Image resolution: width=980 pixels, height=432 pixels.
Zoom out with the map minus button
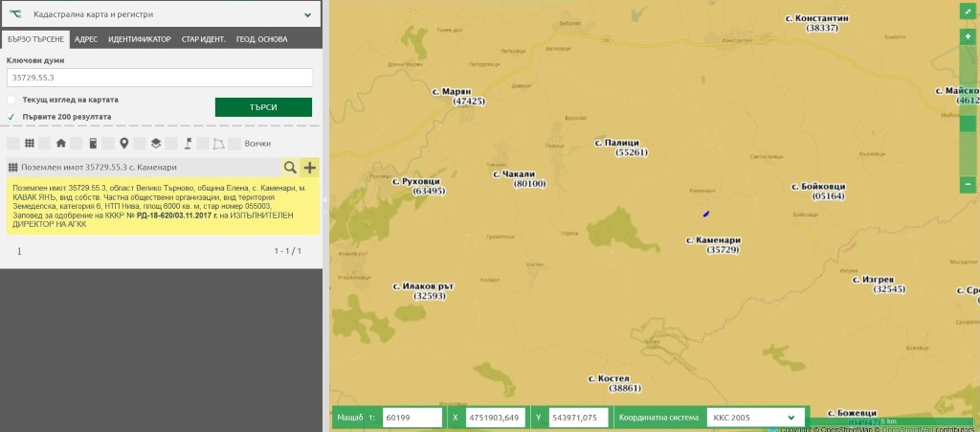pyautogui.click(x=968, y=183)
